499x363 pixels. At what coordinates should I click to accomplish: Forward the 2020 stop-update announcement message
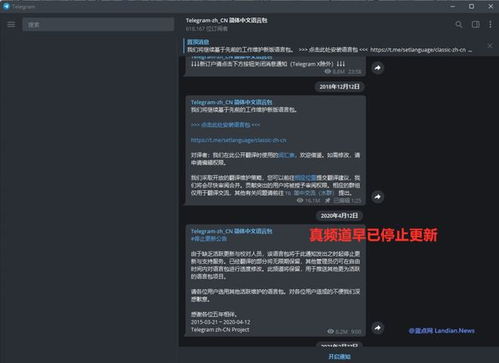(377, 328)
